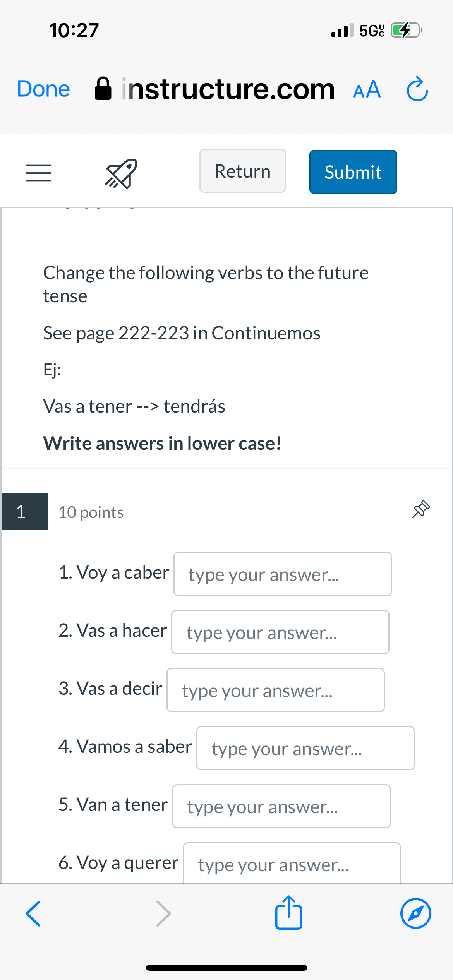Tap the answer field for Vamos a saber
Screen dimensions: 453x980
pos(305,748)
